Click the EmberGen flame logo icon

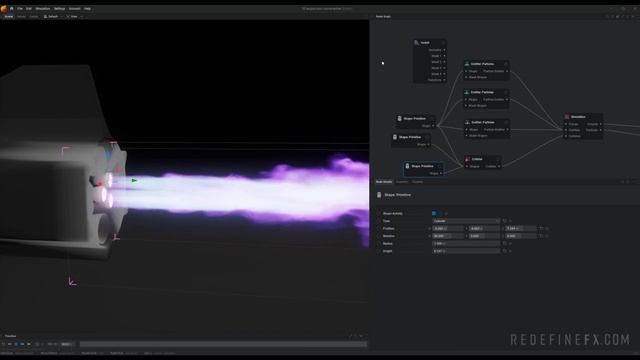coord(4,8)
